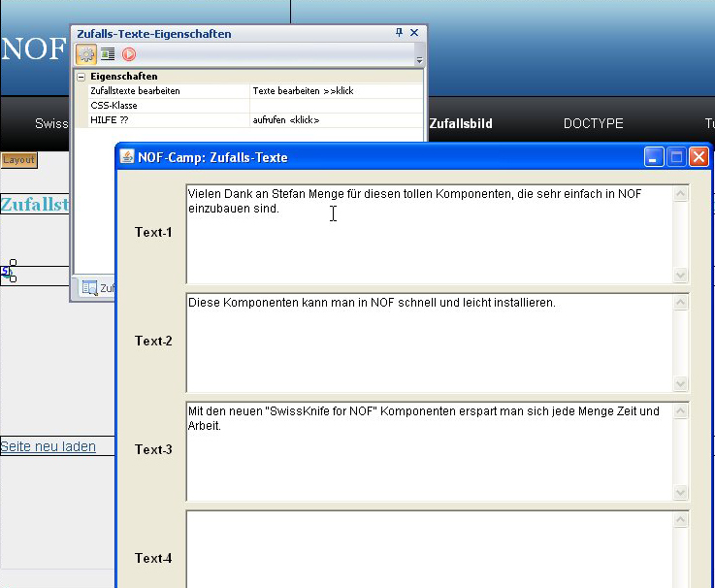Click the gear properties icon in panel toolbar
This screenshot has width=715, height=588.
pos(86,54)
